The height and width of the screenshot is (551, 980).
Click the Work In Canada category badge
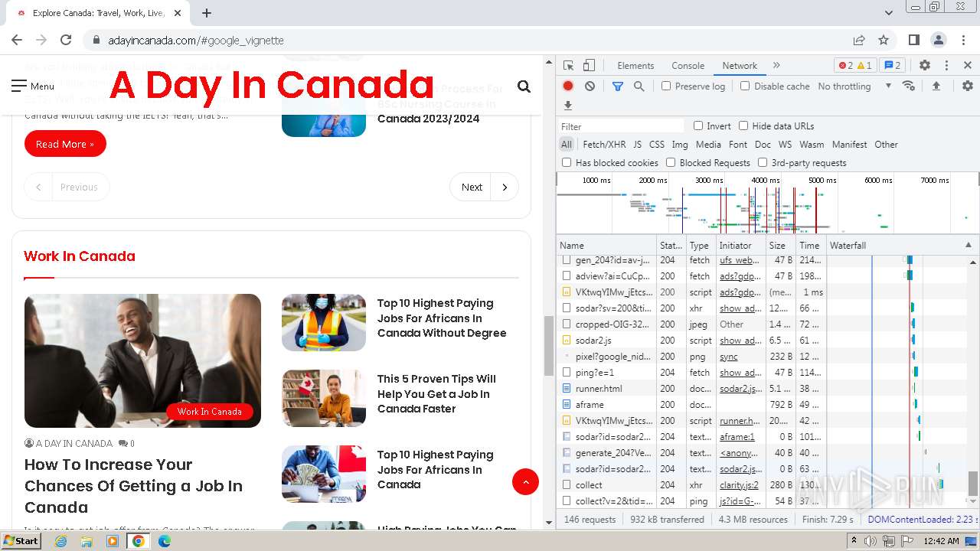pyautogui.click(x=210, y=412)
